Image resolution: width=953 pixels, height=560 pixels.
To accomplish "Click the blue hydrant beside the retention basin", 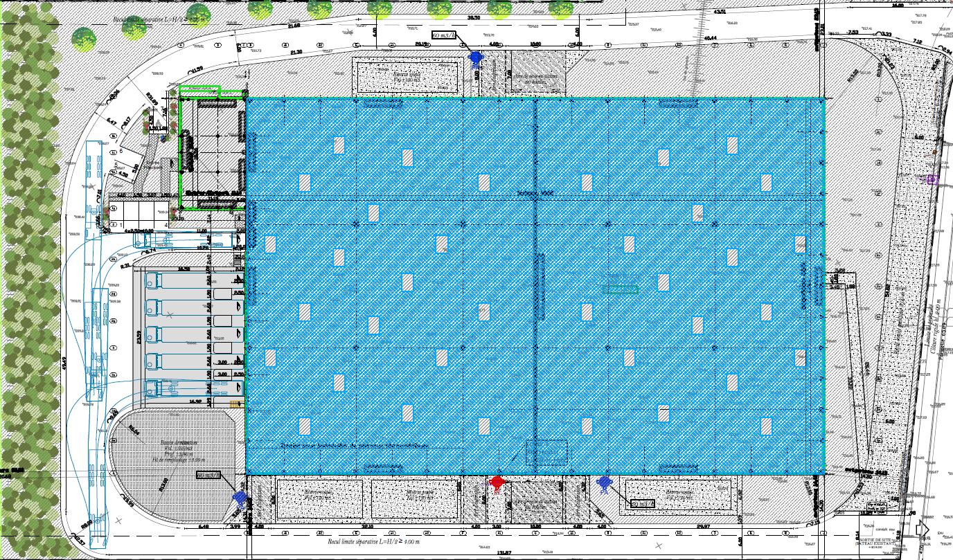I will coord(240,497).
